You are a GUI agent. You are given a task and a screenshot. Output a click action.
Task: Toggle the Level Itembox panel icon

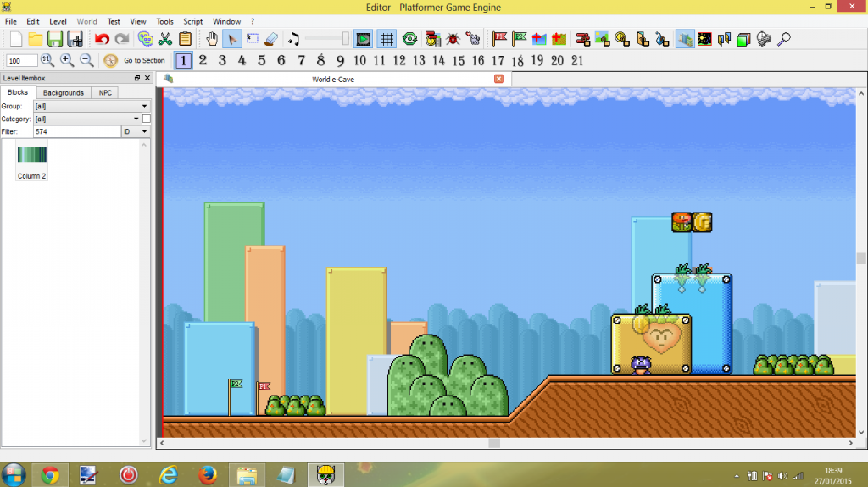pyautogui.click(x=685, y=39)
